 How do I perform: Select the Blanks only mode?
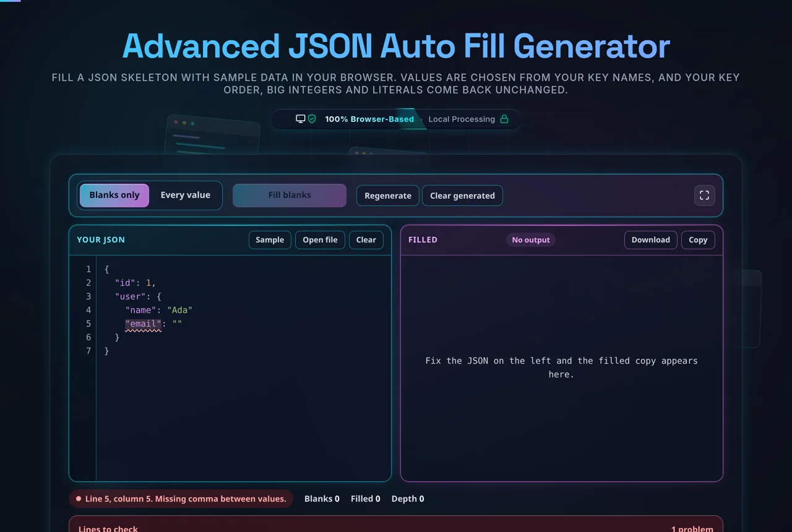tap(114, 195)
